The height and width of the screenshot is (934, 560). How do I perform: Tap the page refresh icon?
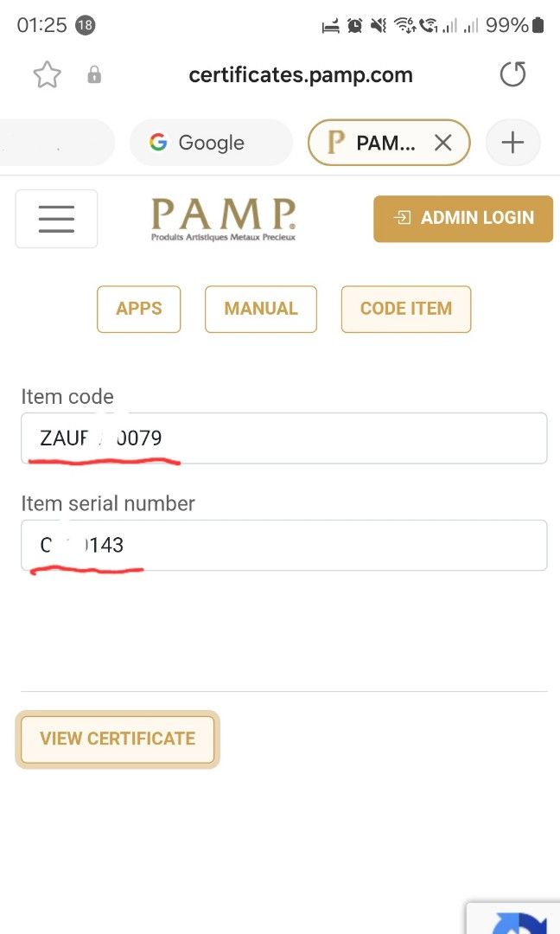[x=512, y=74]
